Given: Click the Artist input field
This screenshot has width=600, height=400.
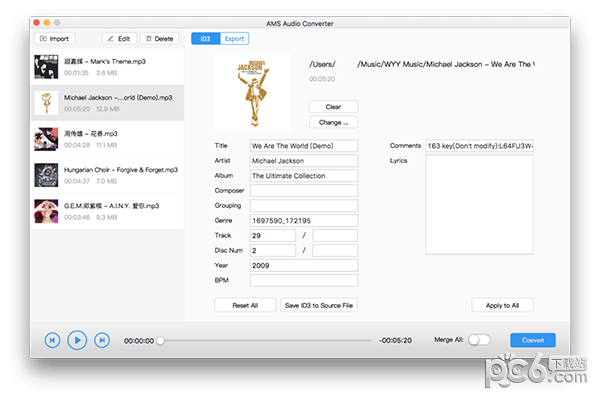Looking at the screenshot, I should pos(304,161).
